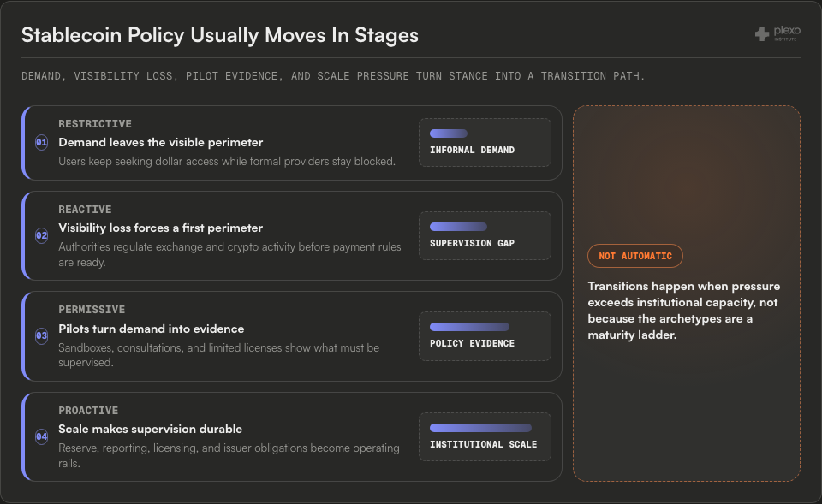Click the NOT AUTOMATIC pill badge
The image size is (822, 504).
click(634, 256)
